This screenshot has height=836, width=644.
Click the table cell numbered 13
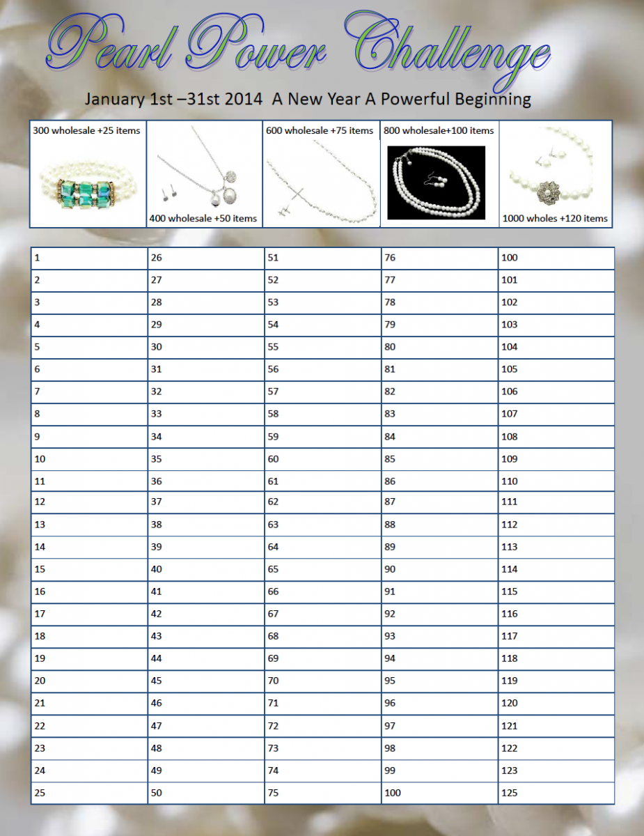tap(88, 525)
